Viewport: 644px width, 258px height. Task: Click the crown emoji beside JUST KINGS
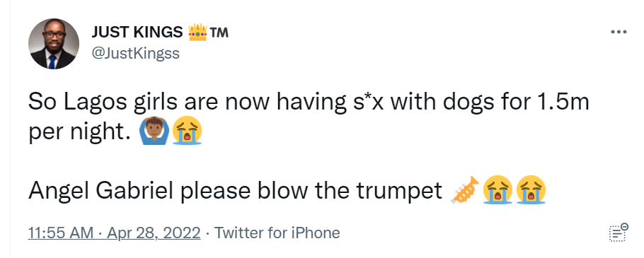pyautogui.click(x=197, y=32)
